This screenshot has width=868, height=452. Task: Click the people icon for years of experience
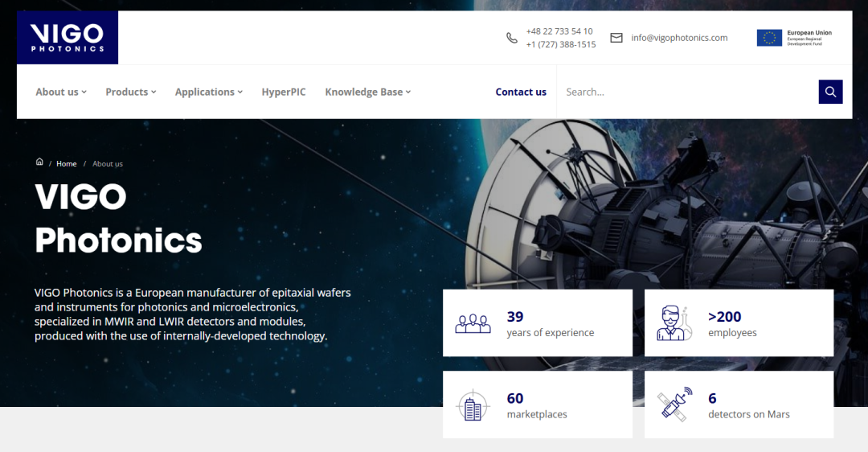(473, 323)
